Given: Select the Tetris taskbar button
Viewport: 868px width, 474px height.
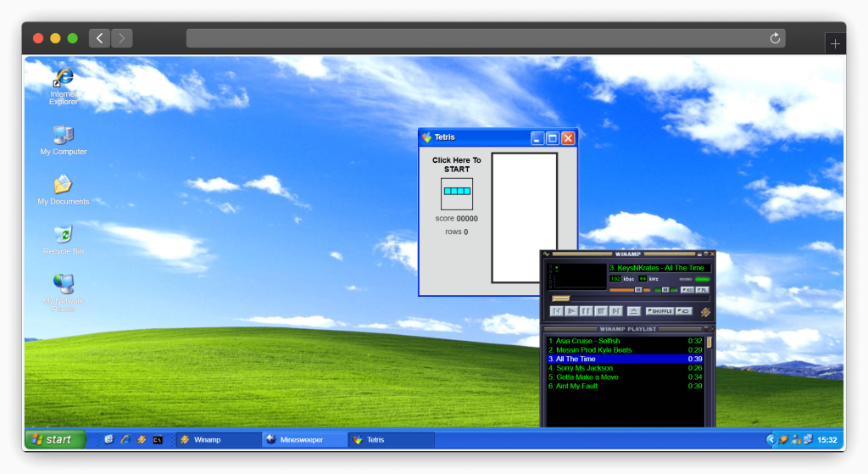Looking at the screenshot, I should tap(391, 439).
